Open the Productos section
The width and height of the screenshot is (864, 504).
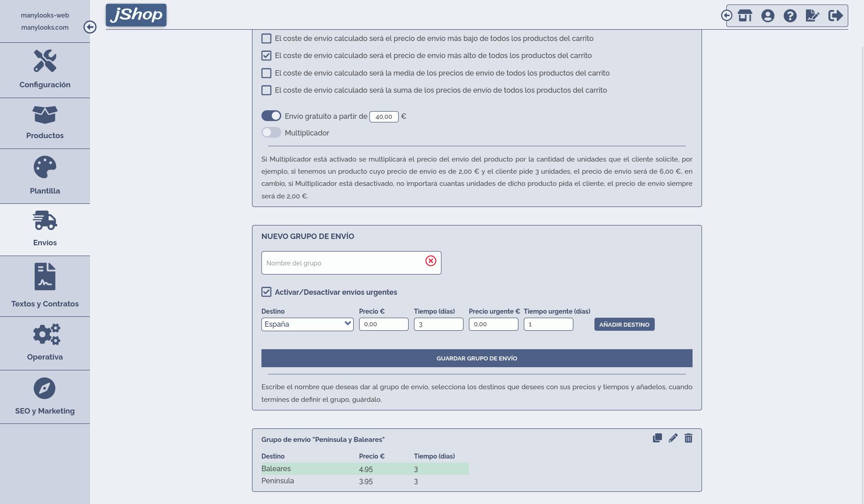(45, 123)
